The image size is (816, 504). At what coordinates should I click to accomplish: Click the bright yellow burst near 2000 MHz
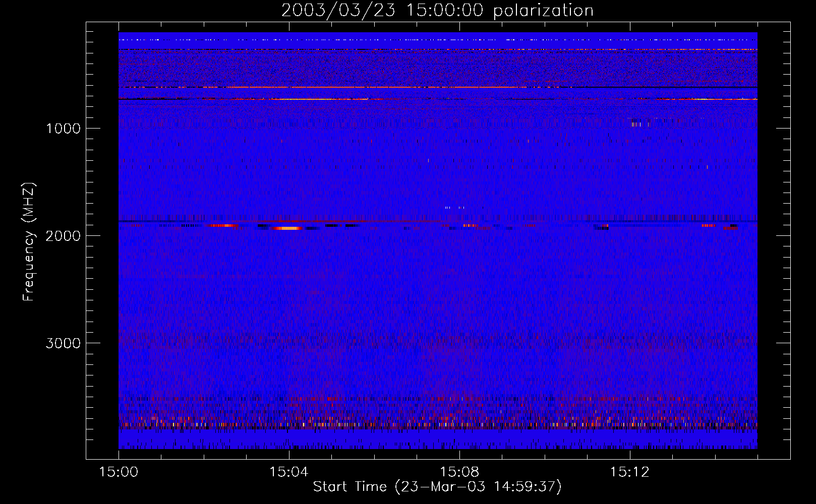click(x=288, y=228)
